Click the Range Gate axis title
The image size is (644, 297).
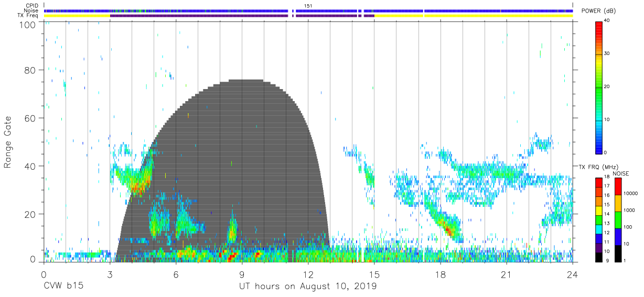[8, 142]
